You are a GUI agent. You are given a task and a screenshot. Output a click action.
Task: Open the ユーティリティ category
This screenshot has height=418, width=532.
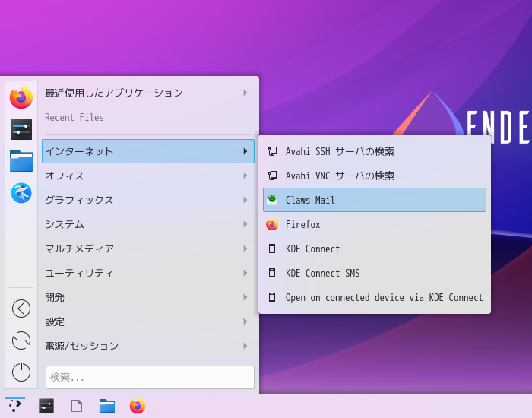click(x=148, y=273)
